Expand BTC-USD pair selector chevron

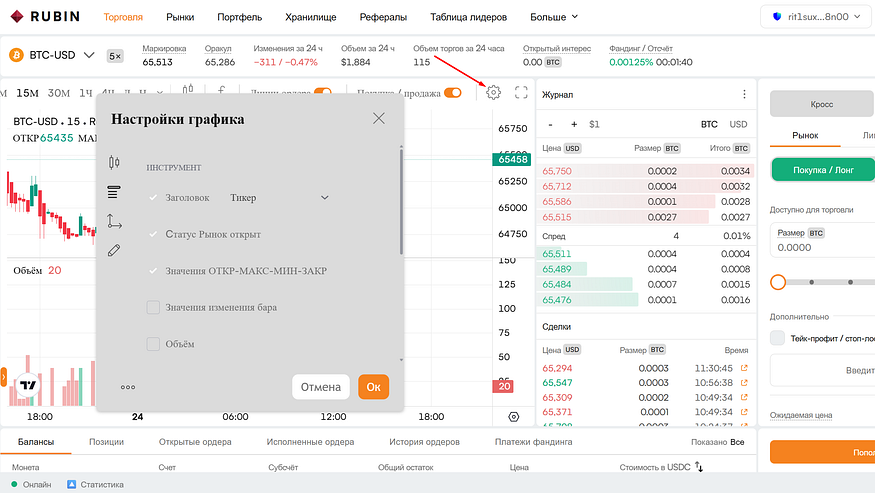click(89, 55)
